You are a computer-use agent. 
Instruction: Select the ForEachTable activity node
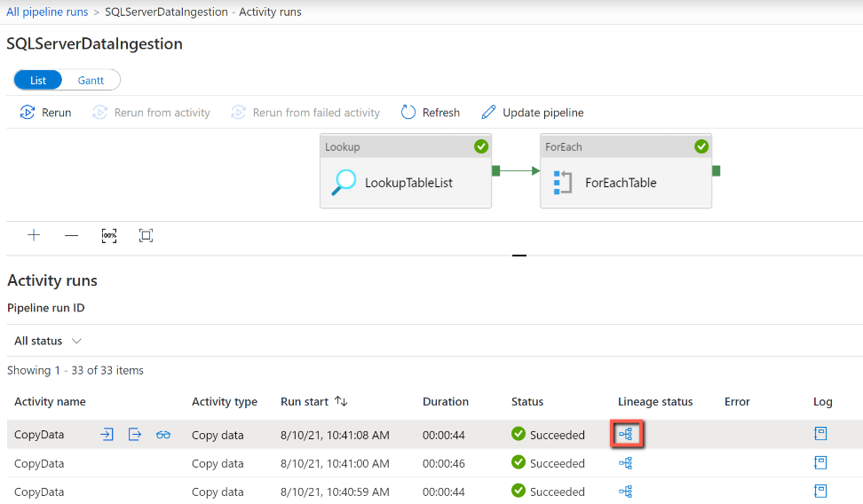[626, 171]
